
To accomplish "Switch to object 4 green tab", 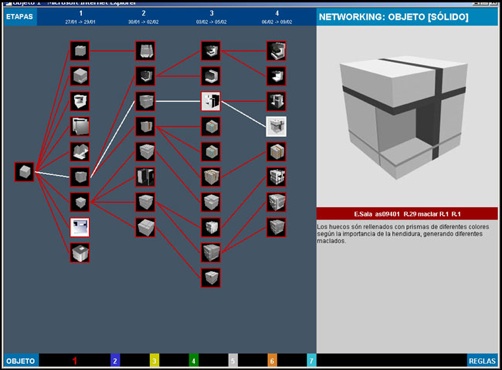I will click(193, 361).
